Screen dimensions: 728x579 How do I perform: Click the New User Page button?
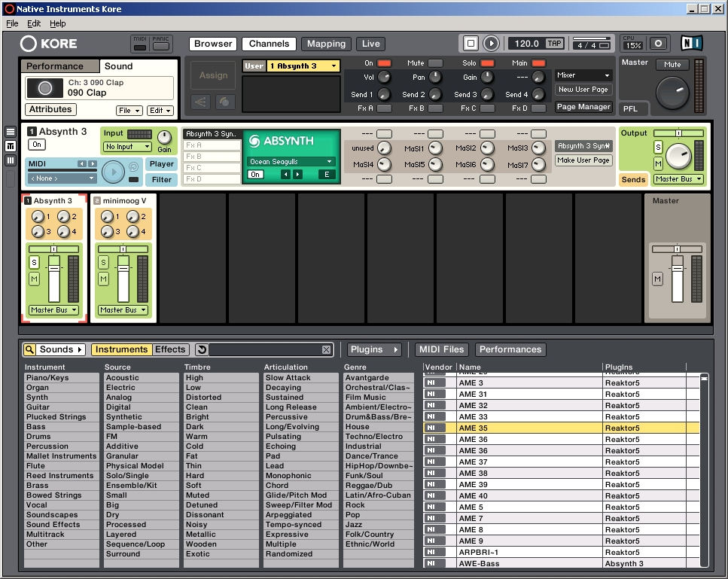pyautogui.click(x=583, y=90)
